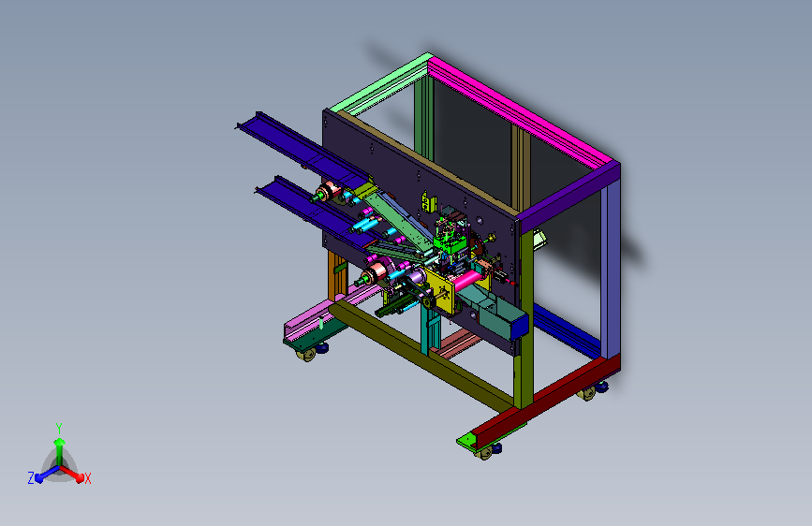
Task: Select the yellow bracket plate on mechanism
Action: [x=440, y=291]
